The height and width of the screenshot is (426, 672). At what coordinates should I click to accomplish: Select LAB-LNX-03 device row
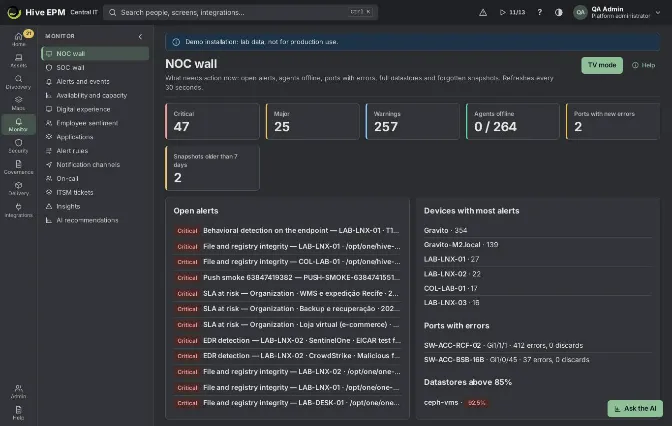pyautogui.click(x=537, y=303)
